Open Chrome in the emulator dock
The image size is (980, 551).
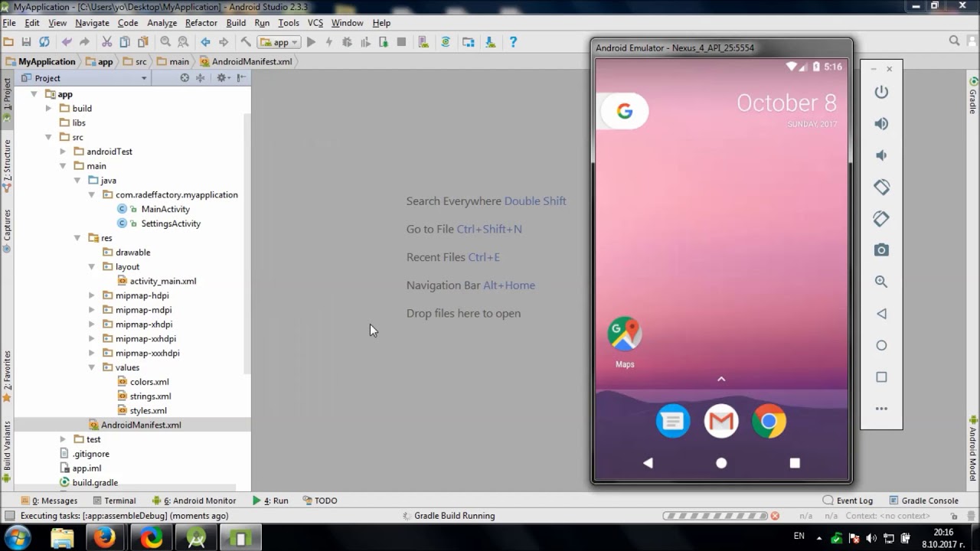[769, 421]
